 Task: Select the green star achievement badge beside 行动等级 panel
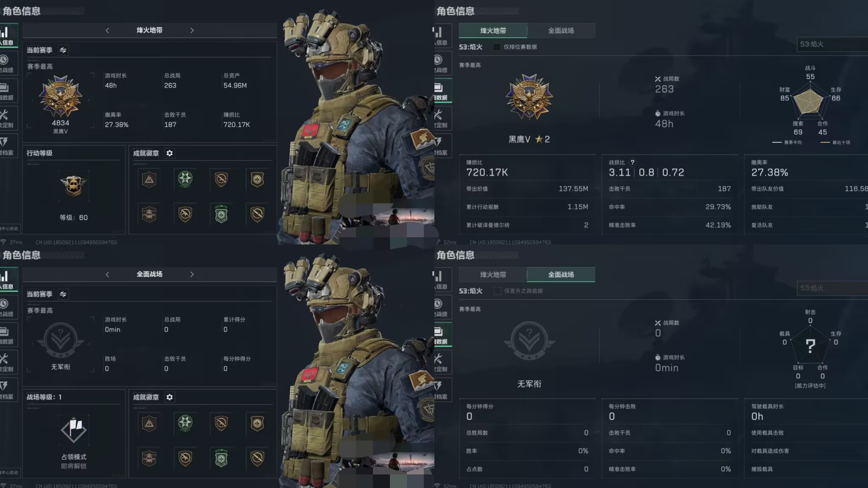(185, 179)
